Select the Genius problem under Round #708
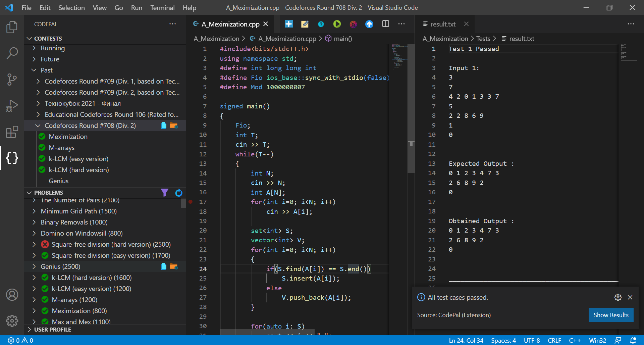This screenshot has height=345, width=644. [x=58, y=181]
